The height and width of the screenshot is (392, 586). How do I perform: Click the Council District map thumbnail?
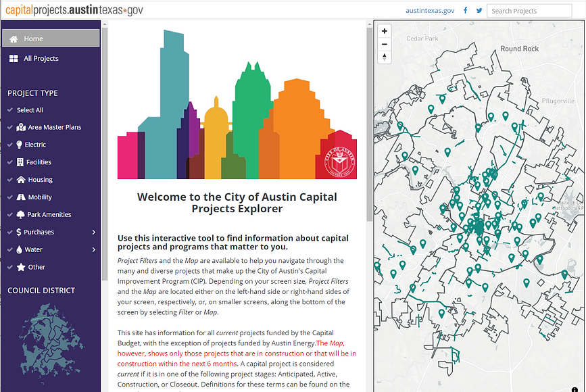tap(51, 345)
